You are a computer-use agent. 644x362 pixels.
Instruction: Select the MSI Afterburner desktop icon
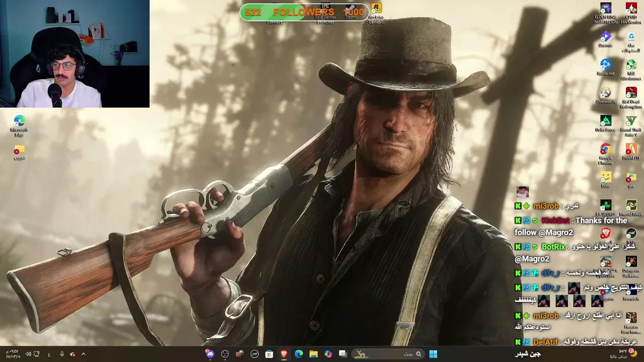(x=631, y=69)
